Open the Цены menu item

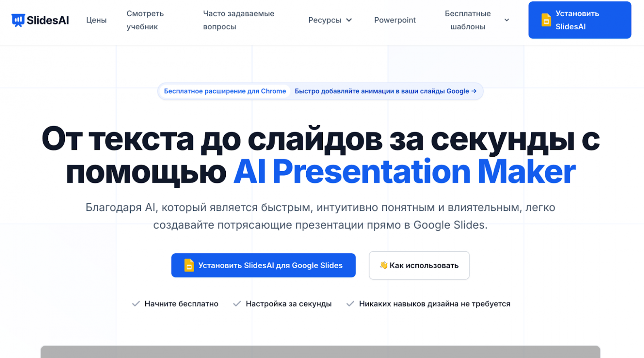[x=96, y=19]
